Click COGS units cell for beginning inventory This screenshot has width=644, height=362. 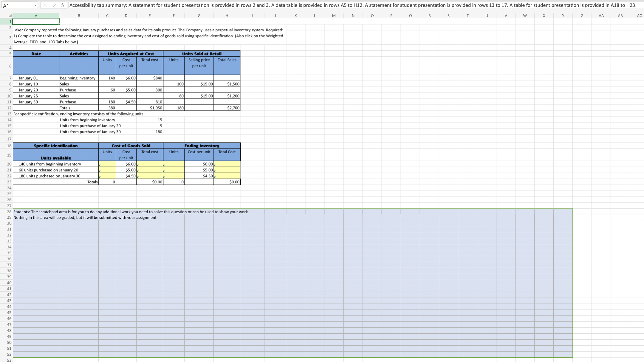(107, 164)
